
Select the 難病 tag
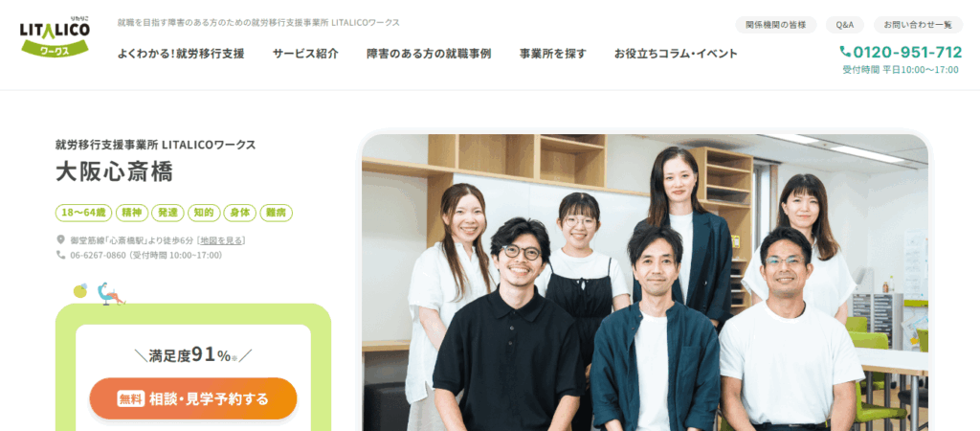[x=276, y=213]
